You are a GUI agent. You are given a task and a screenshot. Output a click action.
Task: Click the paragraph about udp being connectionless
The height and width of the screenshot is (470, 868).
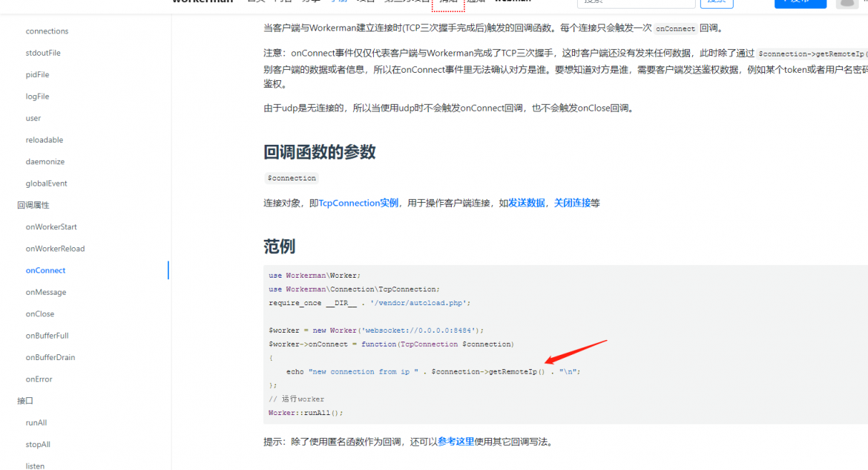click(x=450, y=108)
